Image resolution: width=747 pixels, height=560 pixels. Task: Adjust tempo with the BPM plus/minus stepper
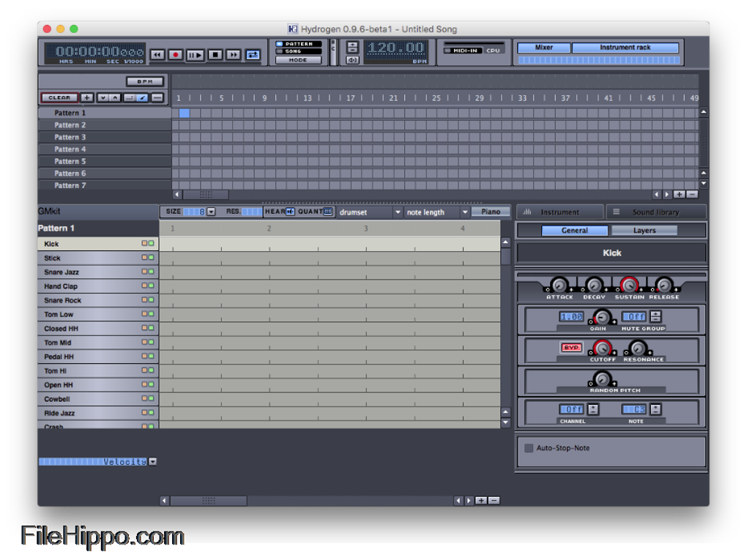(x=352, y=47)
